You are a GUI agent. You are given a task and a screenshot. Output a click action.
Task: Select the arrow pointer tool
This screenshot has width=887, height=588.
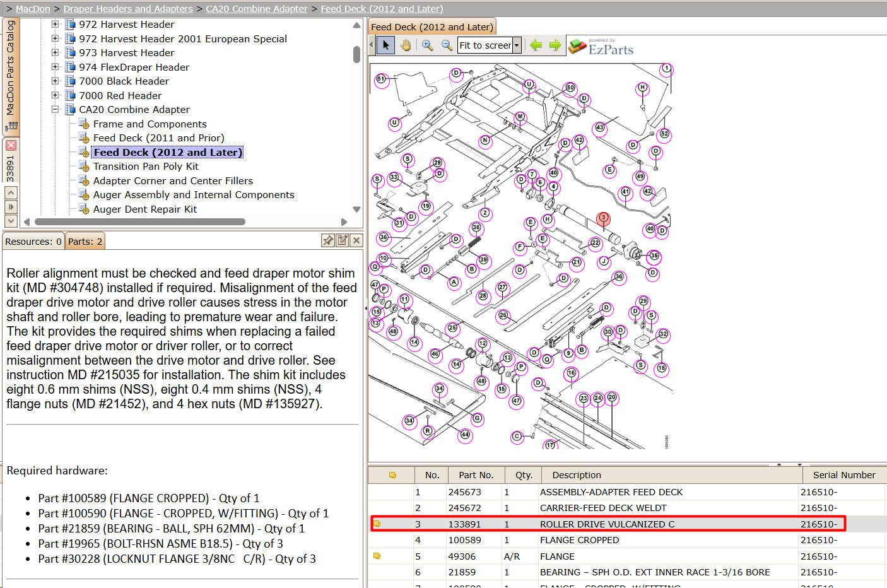click(385, 45)
